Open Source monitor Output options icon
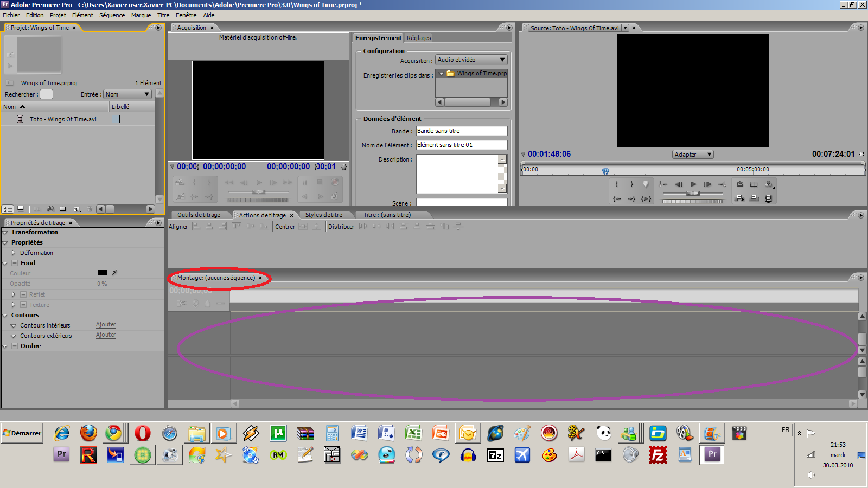 769,184
